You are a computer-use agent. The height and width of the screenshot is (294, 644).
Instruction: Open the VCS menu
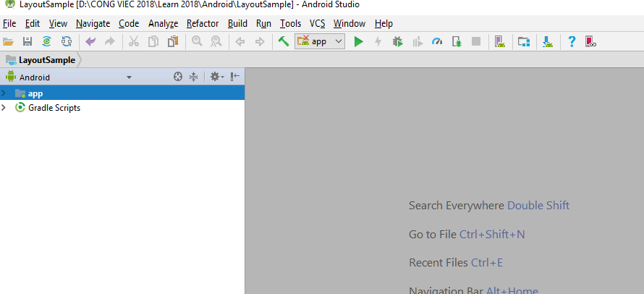(317, 23)
